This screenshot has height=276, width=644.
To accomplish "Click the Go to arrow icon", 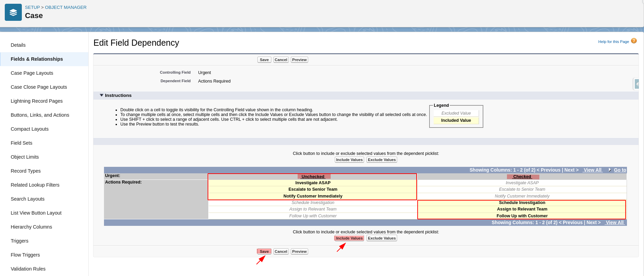I will (610, 170).
